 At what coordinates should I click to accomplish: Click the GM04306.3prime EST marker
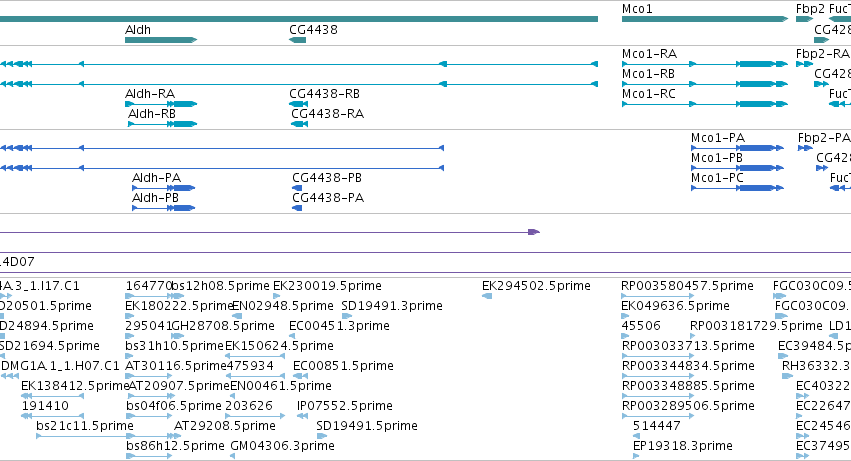233,456
